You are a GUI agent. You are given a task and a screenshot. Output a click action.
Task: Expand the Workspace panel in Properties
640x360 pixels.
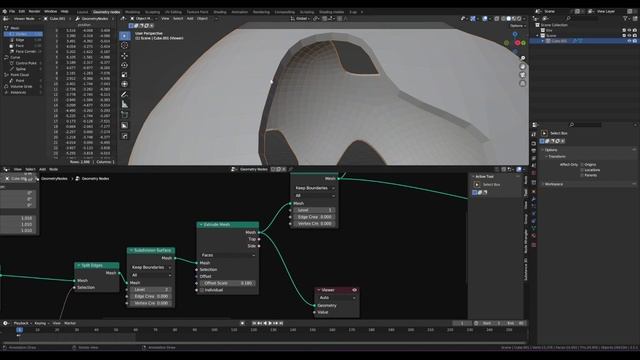(x=553, y=184)
